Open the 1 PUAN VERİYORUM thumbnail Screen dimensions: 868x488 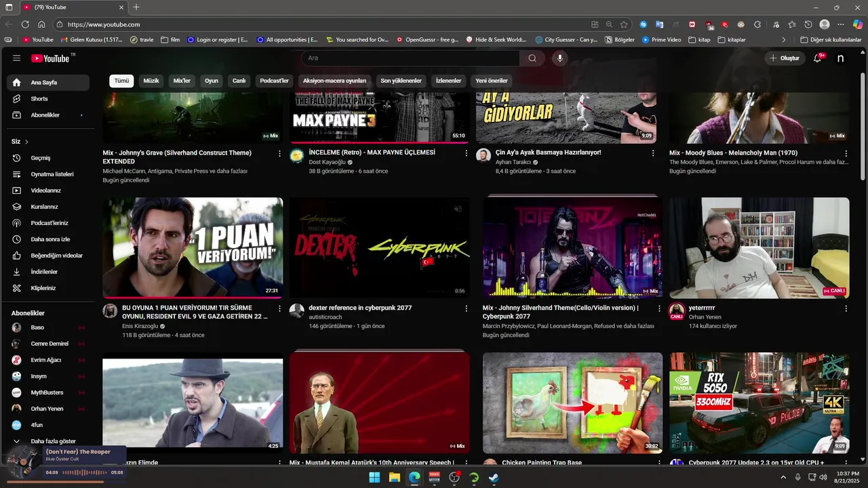[x=193, y=248]
